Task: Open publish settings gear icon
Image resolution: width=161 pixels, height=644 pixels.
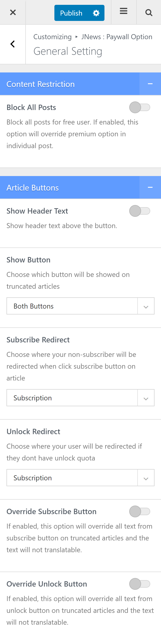Action: pos(96,13)
